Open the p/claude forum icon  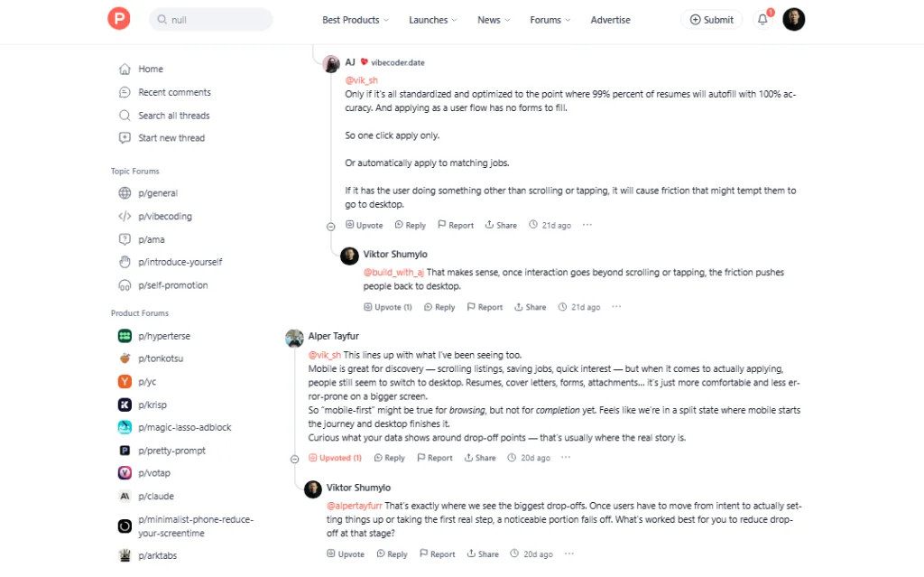(124, 496)
